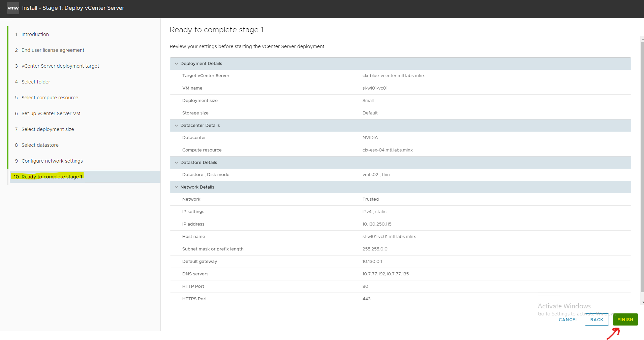The height and width of the screenshot is (340, 644).
Task: Click the Network value Trusted
Action: click(371, 199)
